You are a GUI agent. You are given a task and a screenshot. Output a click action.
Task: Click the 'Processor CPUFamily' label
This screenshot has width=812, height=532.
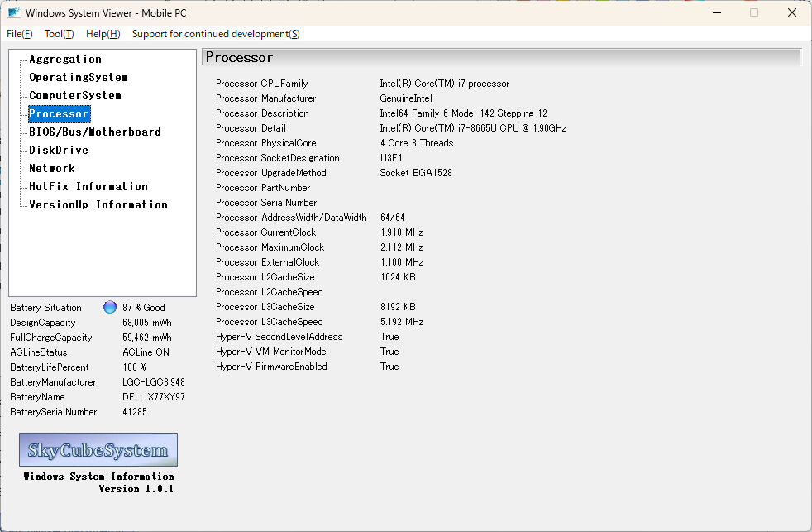(262, 84)
